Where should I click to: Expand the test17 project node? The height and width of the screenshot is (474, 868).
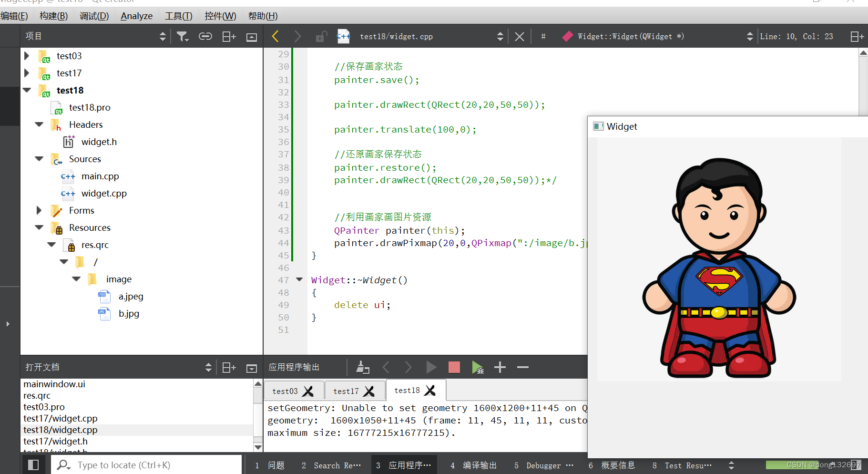[x=27, y=73]
